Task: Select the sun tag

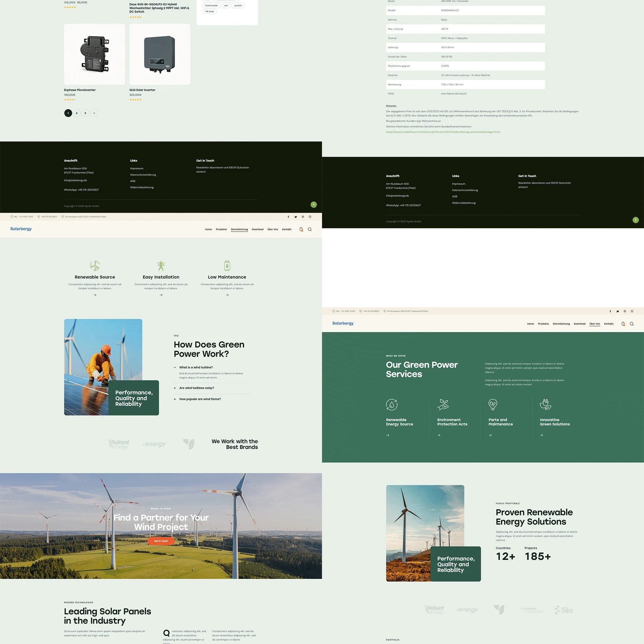Action: coord(226,5)
